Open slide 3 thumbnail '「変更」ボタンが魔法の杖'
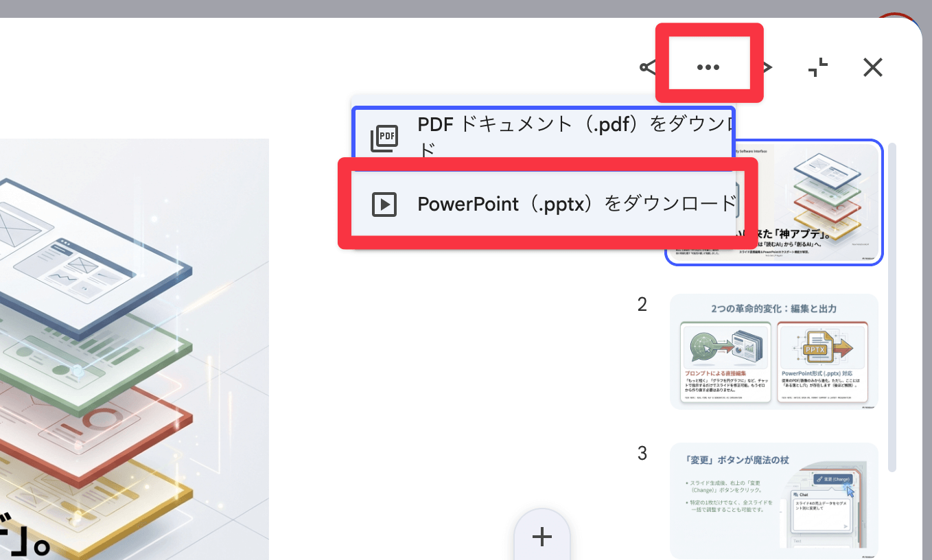This screenshot has width=932, height=560. (x=773, y=500)
